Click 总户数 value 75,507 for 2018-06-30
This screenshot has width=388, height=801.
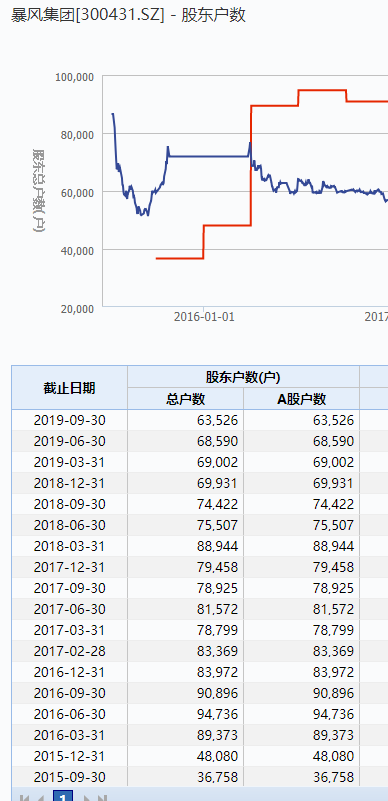(217, 525)
